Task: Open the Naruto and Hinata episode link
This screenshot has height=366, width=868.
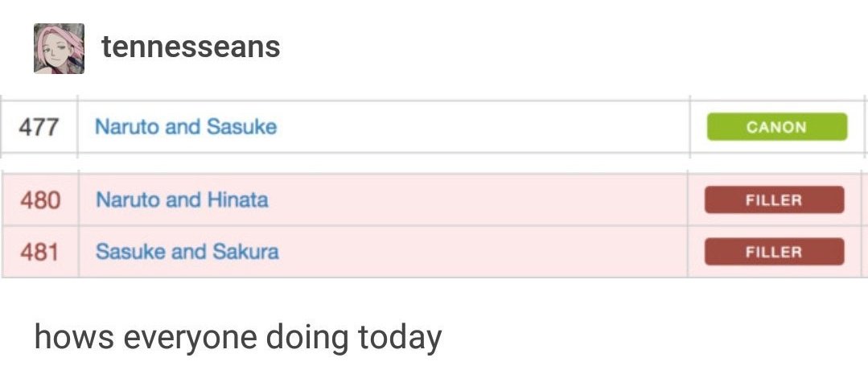Action: 182,199
